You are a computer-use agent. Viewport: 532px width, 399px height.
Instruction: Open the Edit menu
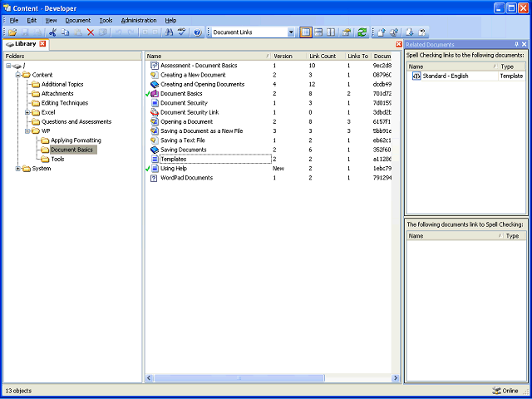pos(32,20)
